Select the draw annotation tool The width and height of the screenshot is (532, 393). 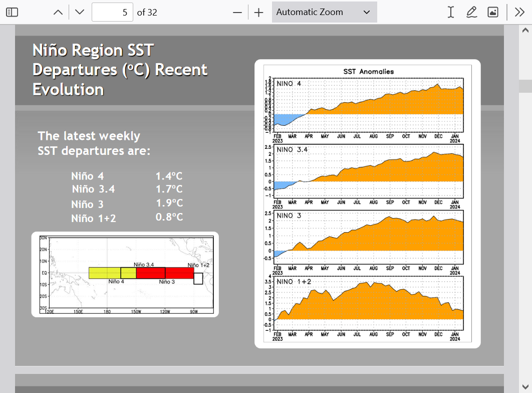pos(471,12)
